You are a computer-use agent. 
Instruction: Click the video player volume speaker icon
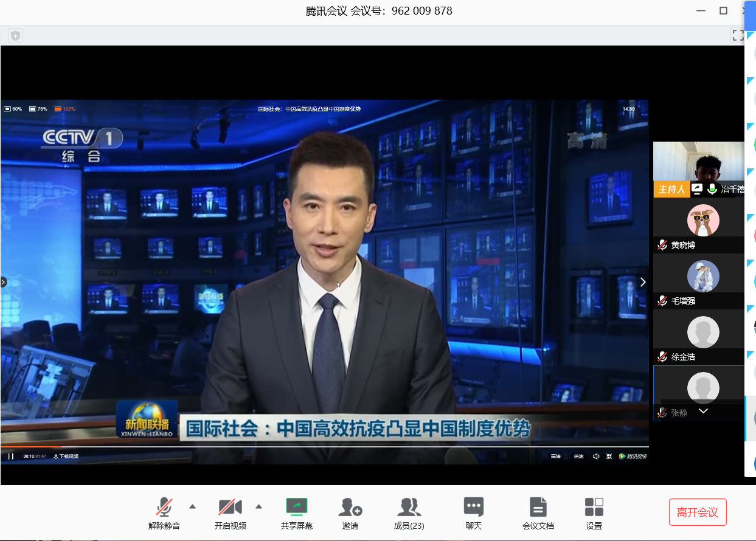595,457
